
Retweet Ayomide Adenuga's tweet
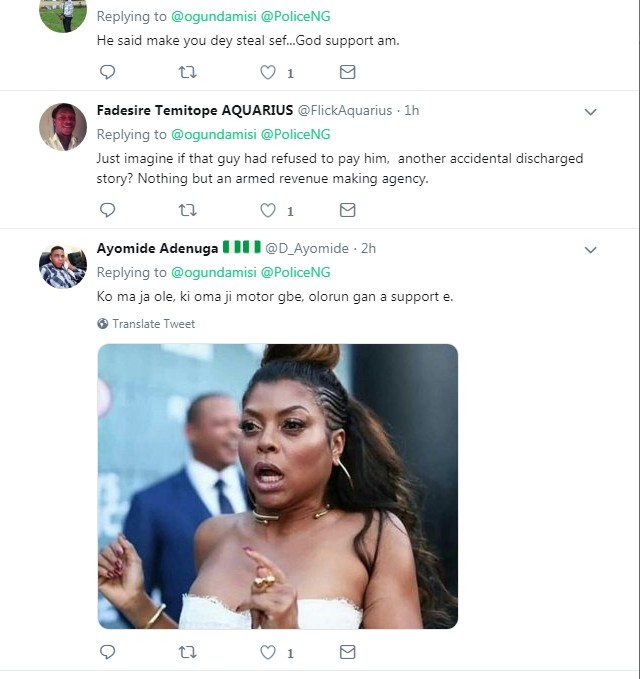tap(187, 652)
